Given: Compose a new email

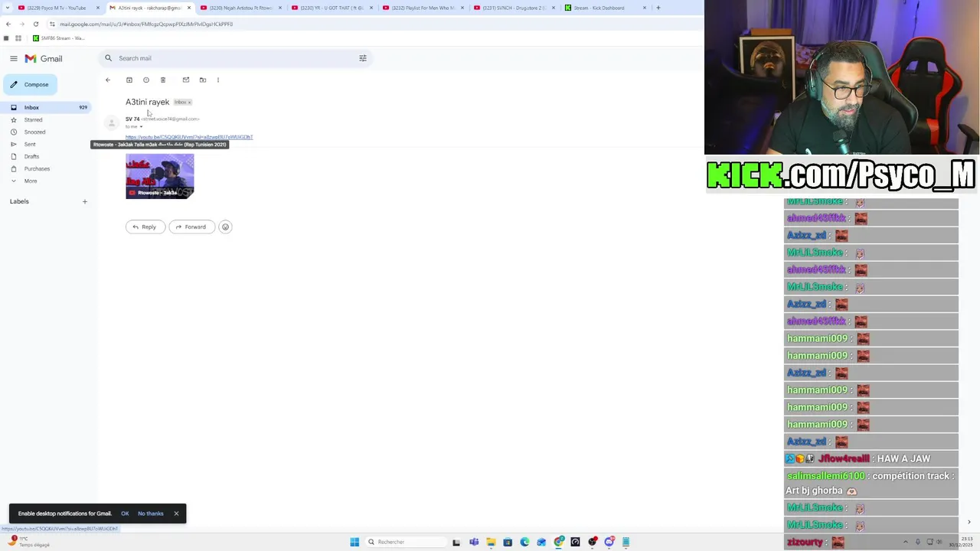Looking at the screenshot, I should [30, 84].
